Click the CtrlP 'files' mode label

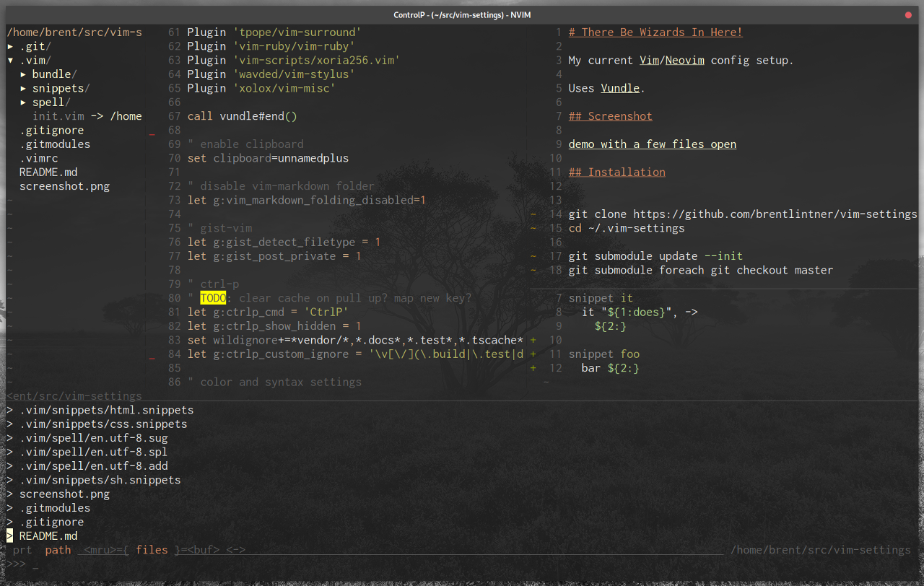click(152, 550)
